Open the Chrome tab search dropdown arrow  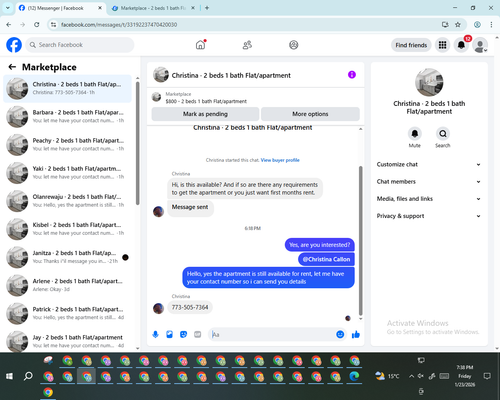(8, 8)
